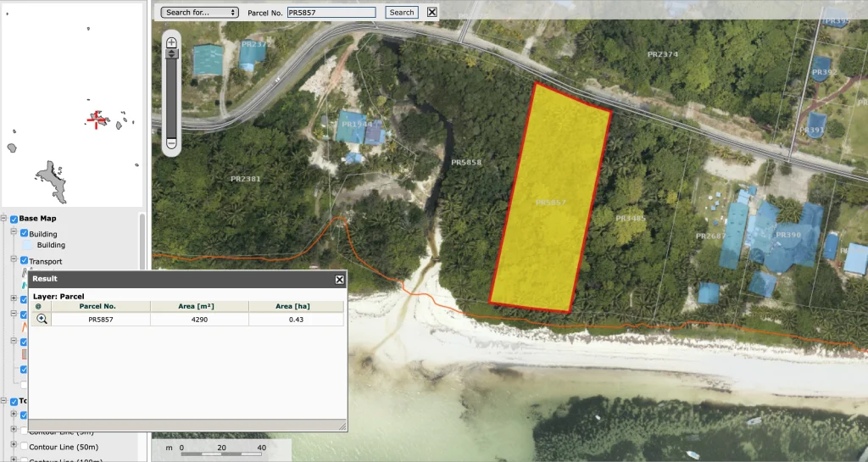Click the zoom level slider handle
The width and height of the screenshot is (868, 462).
(171, 53)
